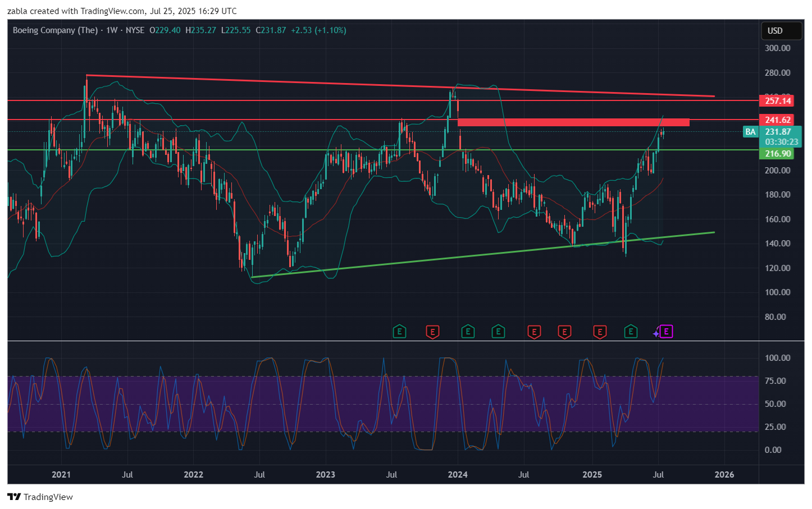Select the red resistance rectangle zone
This screenshot has height=509, width=812.
[x=573, y=122]
